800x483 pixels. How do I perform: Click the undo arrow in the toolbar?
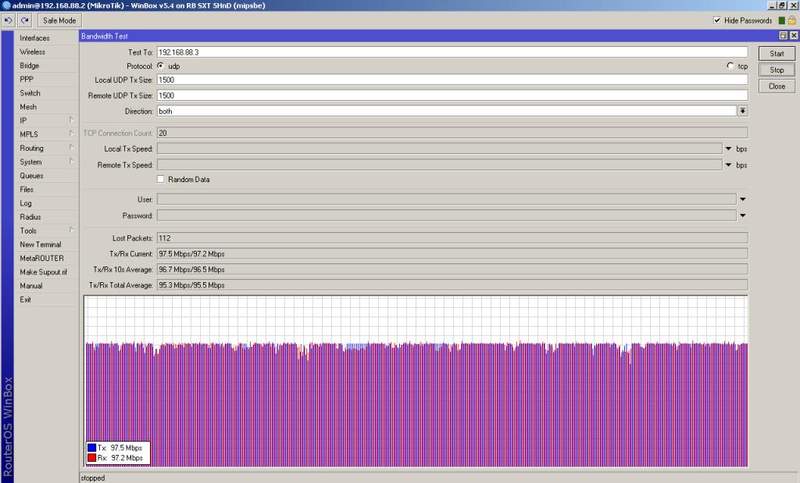click(8, 20)
